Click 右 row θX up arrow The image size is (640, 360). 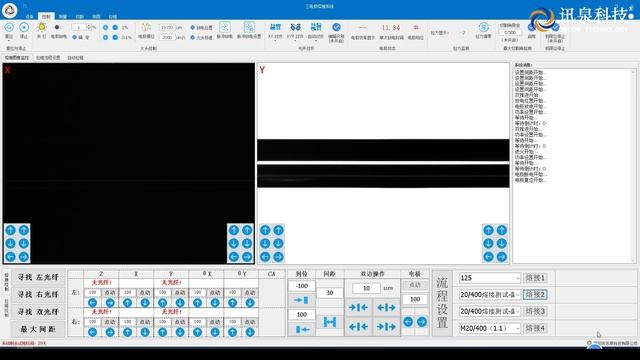[x=198, y=332]
